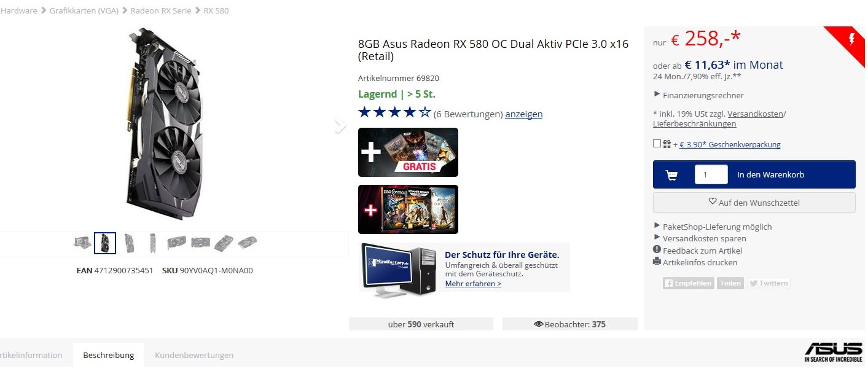
Task: Click the four-star rating display
Action: tap(395, 112)
